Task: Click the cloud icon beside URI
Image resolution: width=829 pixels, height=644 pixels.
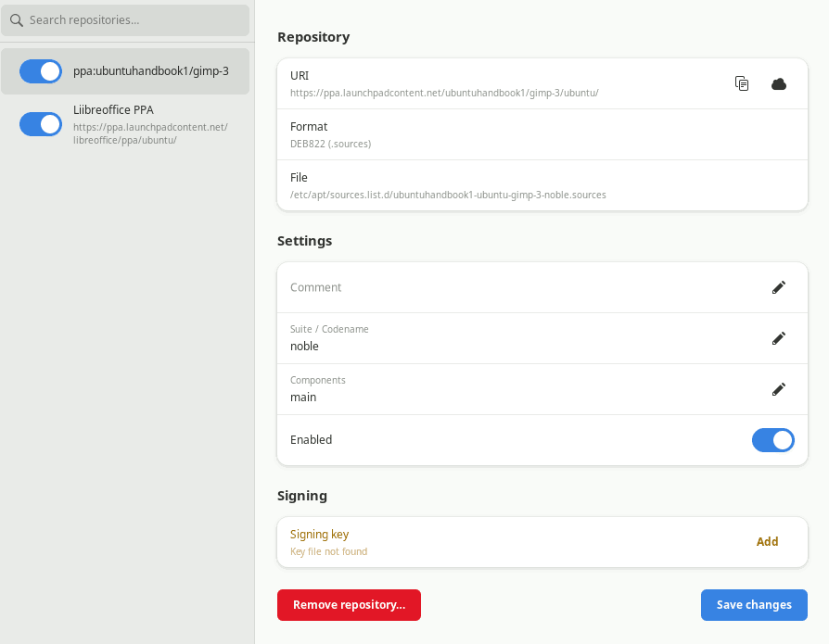Action: coord(779,83)
